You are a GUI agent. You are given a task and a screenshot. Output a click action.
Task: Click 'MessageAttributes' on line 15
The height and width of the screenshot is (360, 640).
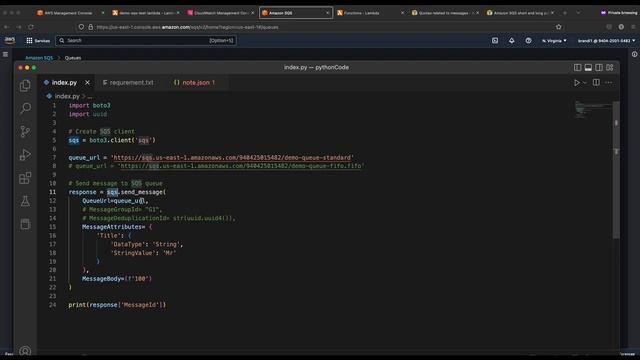(113, 227)
